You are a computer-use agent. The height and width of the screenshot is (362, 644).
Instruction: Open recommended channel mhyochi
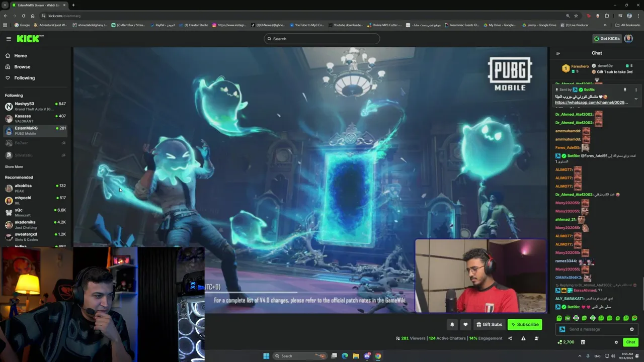35,200
